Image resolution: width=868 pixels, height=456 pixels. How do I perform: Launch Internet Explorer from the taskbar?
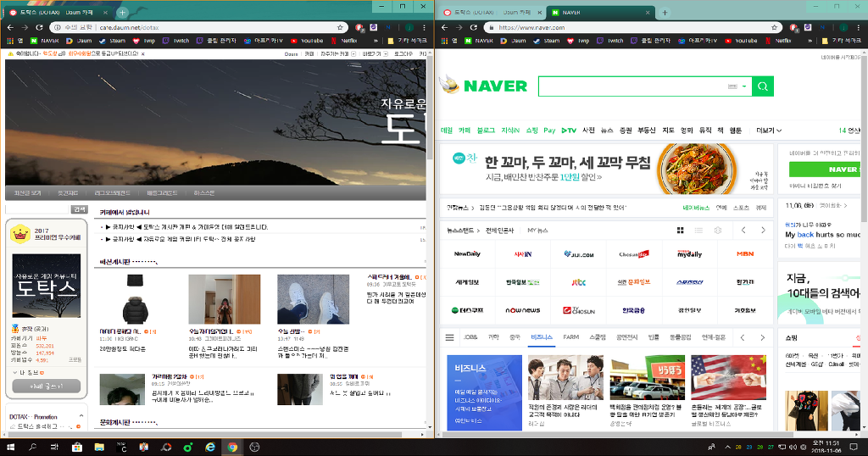pyautogui.click(x=210, y=448)
